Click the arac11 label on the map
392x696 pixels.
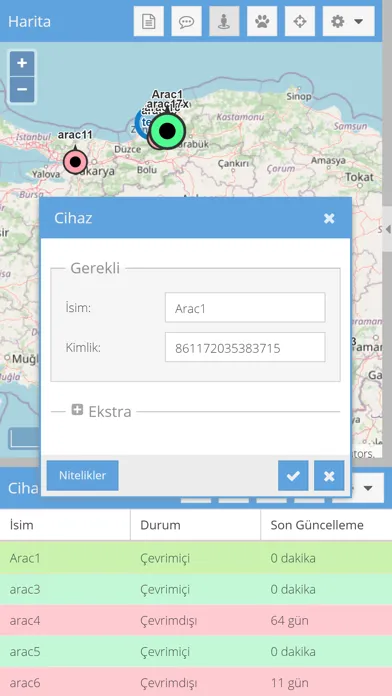pyautogui.click(x=75, y=134)
